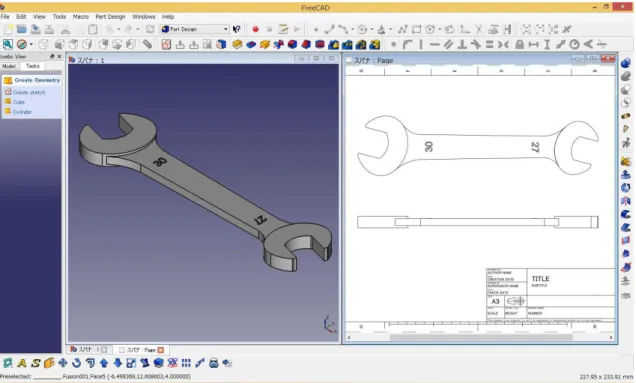Viewport: 636px width, 383px height.
Task: Click the Draft Array grid icon
Action: (186, 363)
